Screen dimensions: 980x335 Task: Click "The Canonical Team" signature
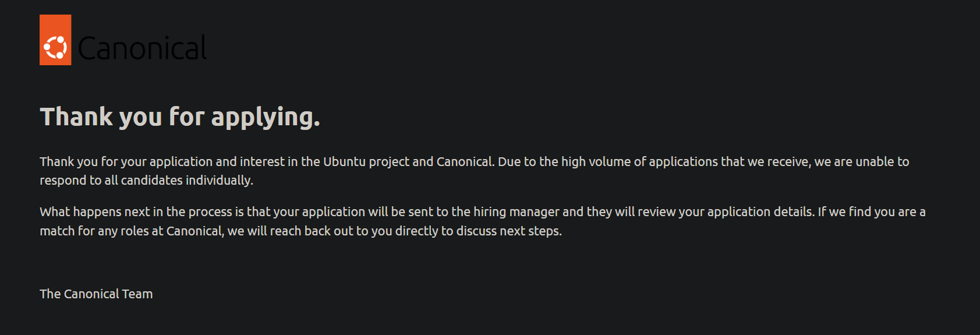pos(96,294)
